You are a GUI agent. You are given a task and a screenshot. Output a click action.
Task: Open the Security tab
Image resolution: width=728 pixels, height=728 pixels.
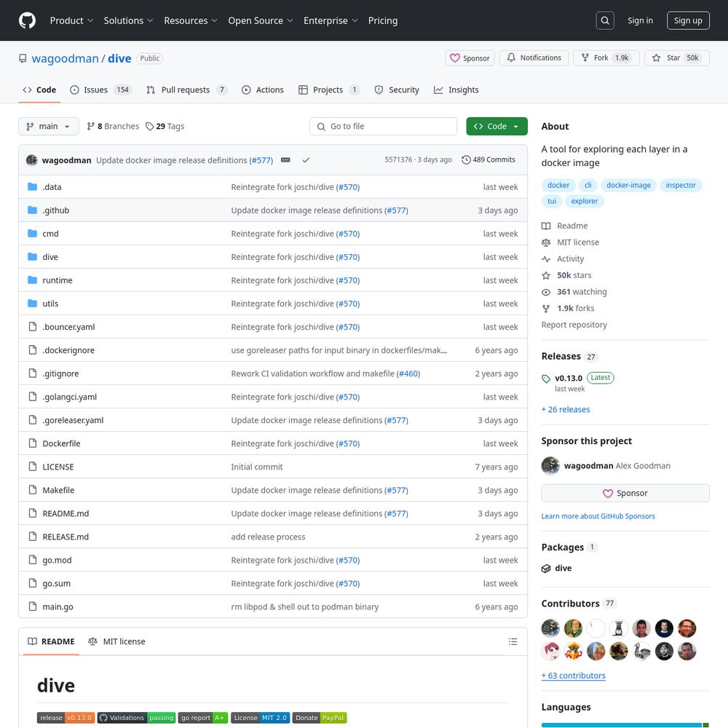pyautogui.click(x=397, y=90)
